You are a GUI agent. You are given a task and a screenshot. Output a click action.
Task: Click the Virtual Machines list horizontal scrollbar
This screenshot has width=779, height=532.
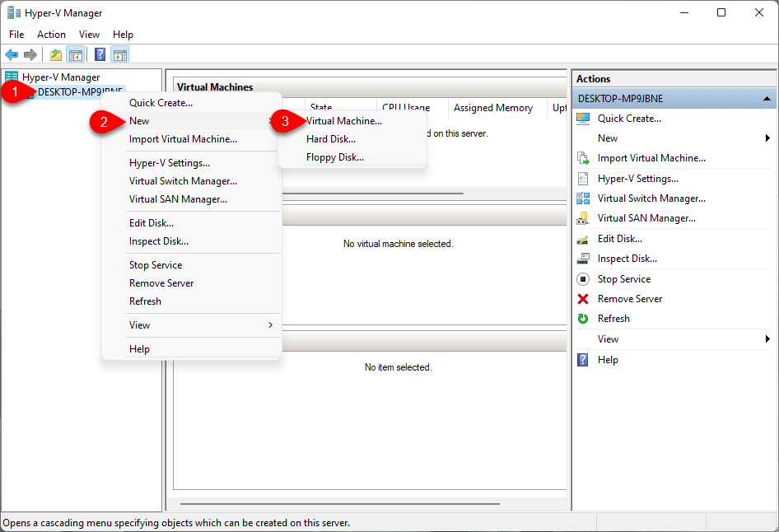click(x=372, y=194)
